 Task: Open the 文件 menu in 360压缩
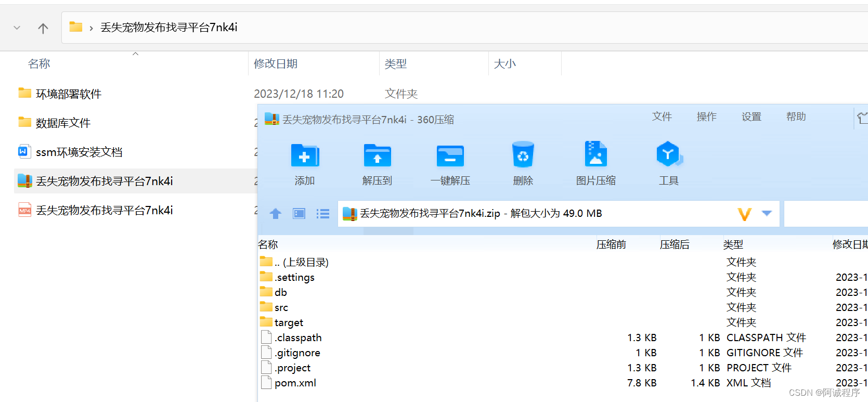tap(662, 116)
